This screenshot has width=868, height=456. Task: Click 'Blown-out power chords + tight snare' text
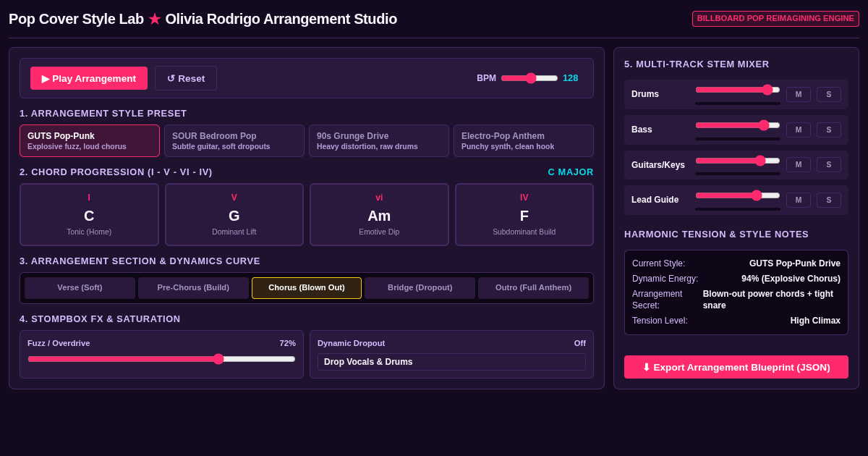pyautogui.click(x=772, y=300)
